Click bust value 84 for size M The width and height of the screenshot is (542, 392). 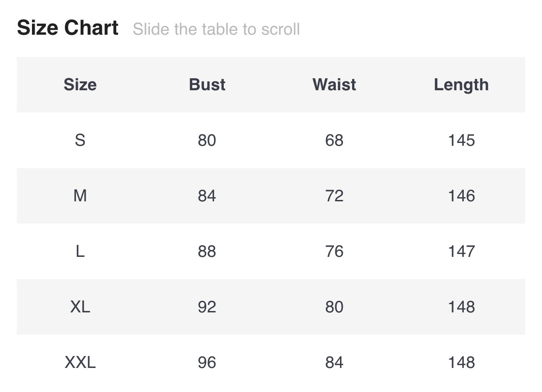(207, 196)
